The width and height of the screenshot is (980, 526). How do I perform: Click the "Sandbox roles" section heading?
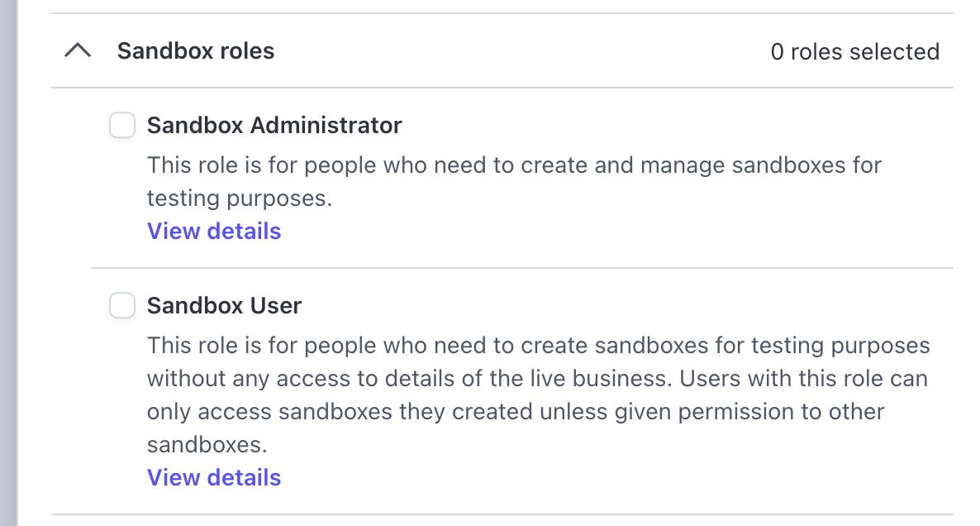(196, 51)
